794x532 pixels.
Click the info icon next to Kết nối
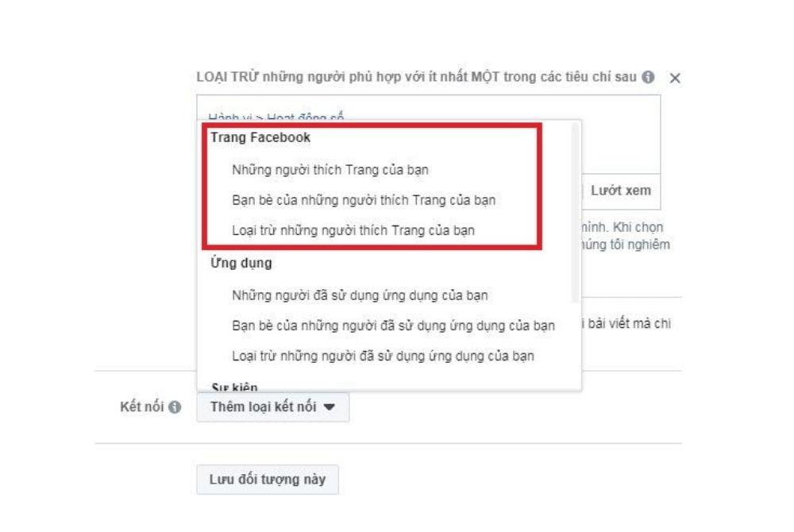point(175,407)
